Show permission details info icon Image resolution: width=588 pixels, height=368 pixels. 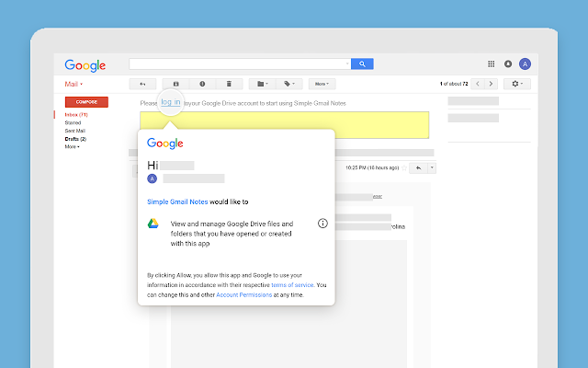pyautogui.click(x=322, y=224)
